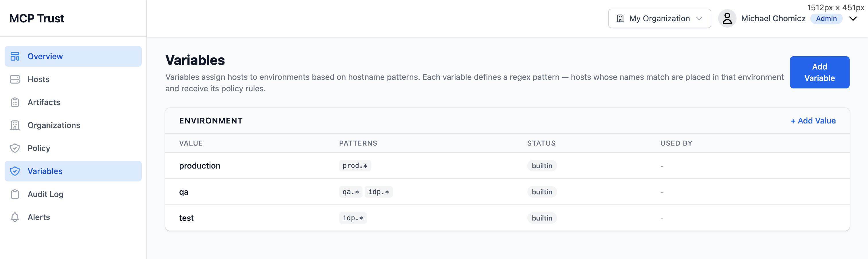The height and width of the screenshot is (259, 868).
Task: Navigate to the Audit Log section
Action: coord(45,194)
